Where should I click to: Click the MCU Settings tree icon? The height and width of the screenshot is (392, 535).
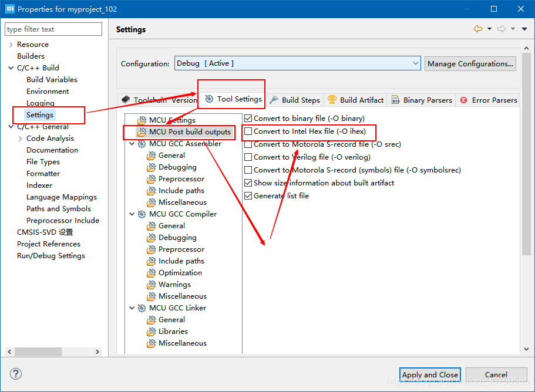[x=142, y=120]
